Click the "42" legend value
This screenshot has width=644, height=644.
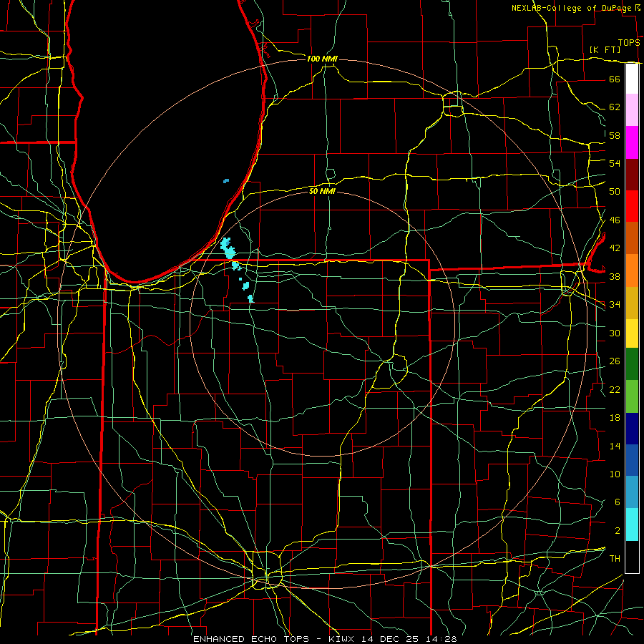[x=615, y=248]
